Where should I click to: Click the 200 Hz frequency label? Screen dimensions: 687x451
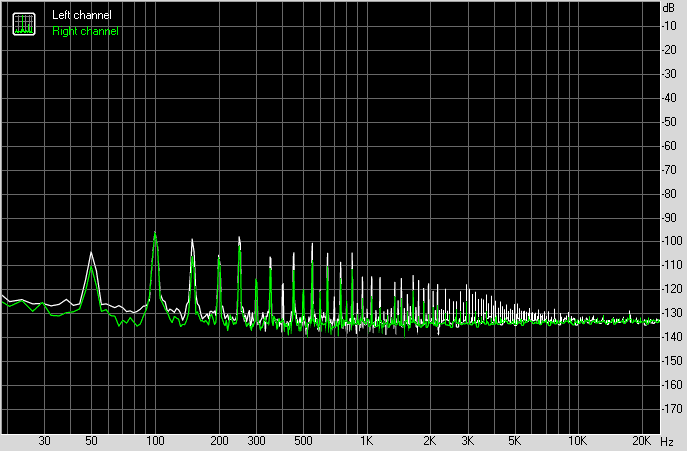coord(219,441)
